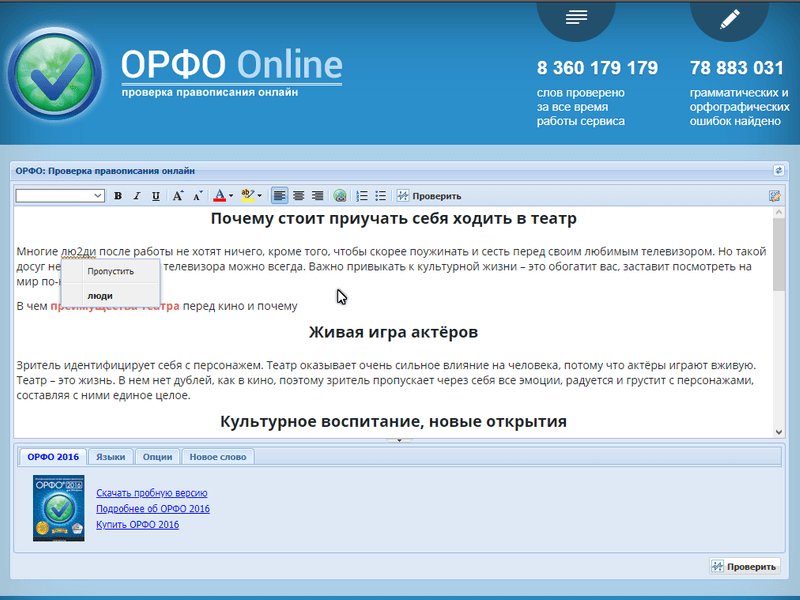
Task: Increase the font size with the grow-font icon
Action: tap(178, 196)
